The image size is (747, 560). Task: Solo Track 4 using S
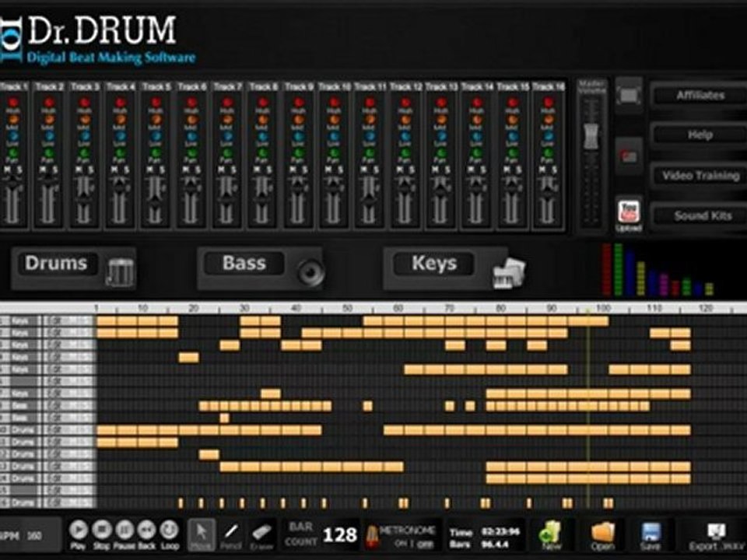coord(127,170)
